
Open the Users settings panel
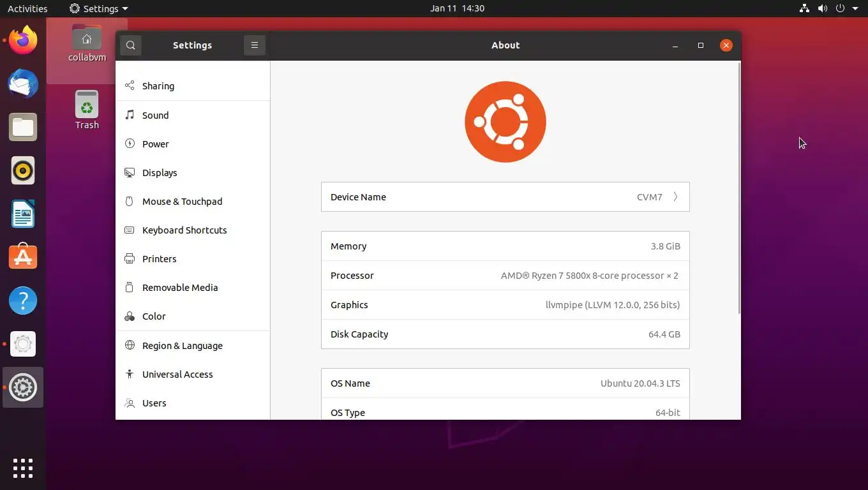click(193, 403)
